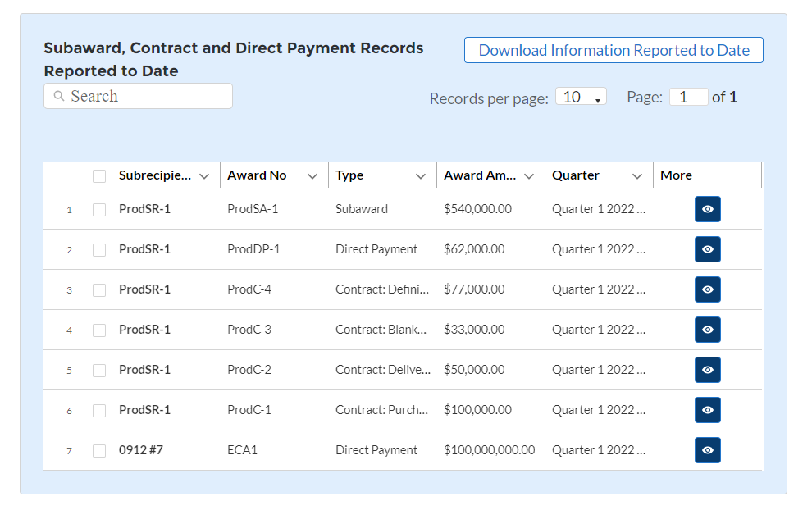The height and width of the screenshot is (510, 812).
Task: Check the box for ProdSA-1 row
Action: click(x=99, y=210)
